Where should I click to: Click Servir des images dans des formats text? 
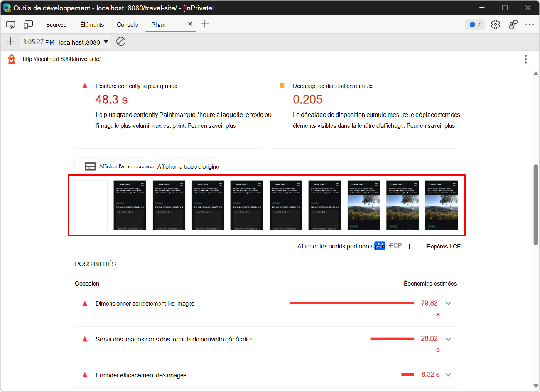pyautogui.click(x=175, y=339)
